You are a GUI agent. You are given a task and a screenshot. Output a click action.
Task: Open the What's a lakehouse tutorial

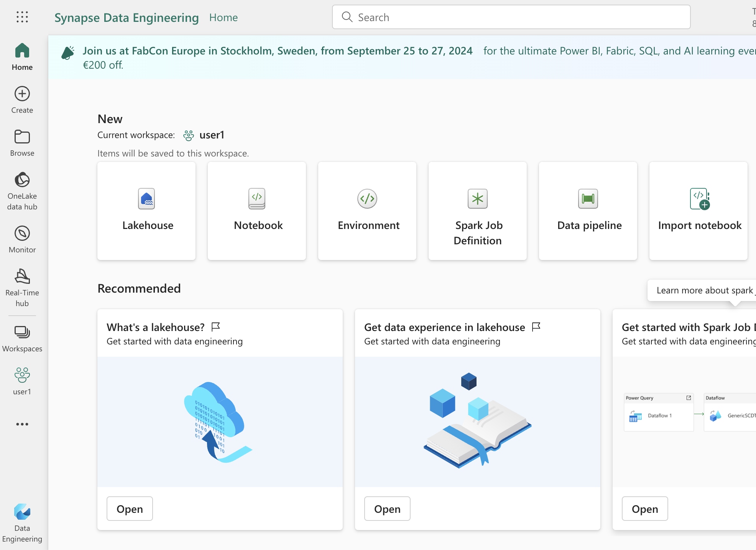click(x=130, y=509)
